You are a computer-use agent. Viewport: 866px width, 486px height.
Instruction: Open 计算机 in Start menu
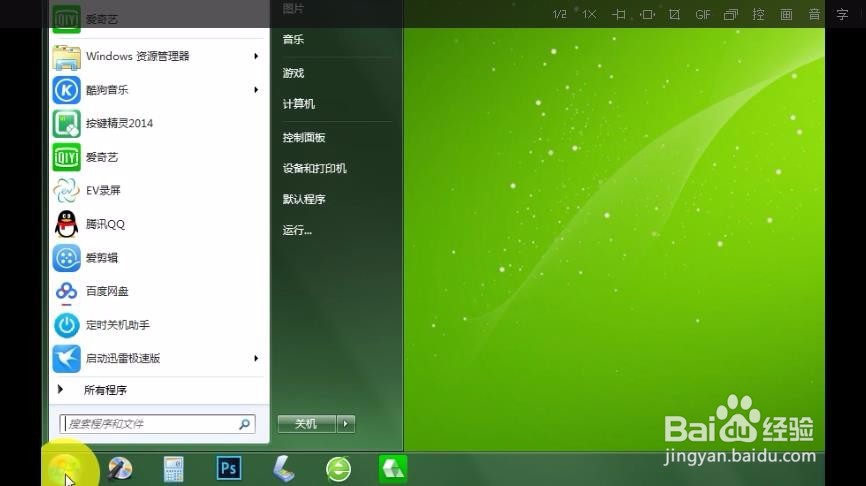click(x=299, y=104)
